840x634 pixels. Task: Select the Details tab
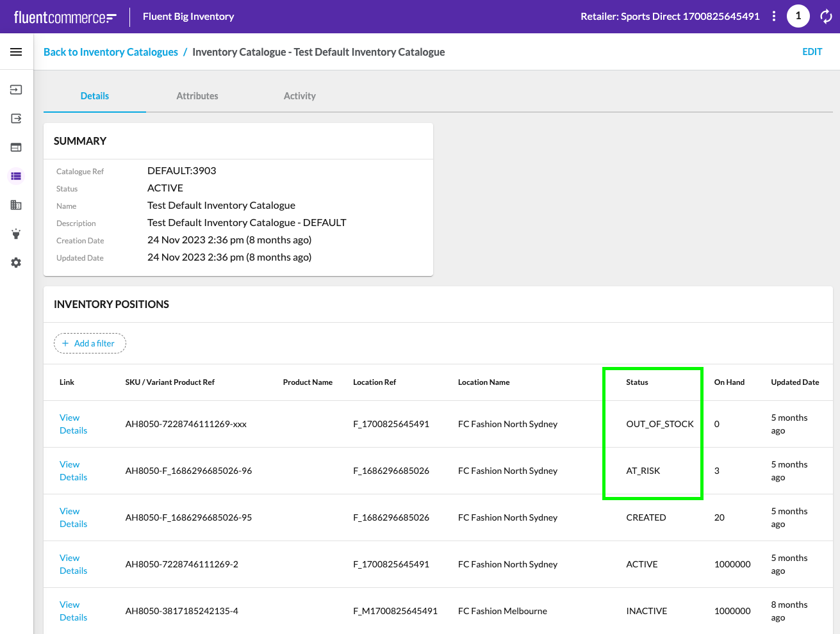point(94,95)
